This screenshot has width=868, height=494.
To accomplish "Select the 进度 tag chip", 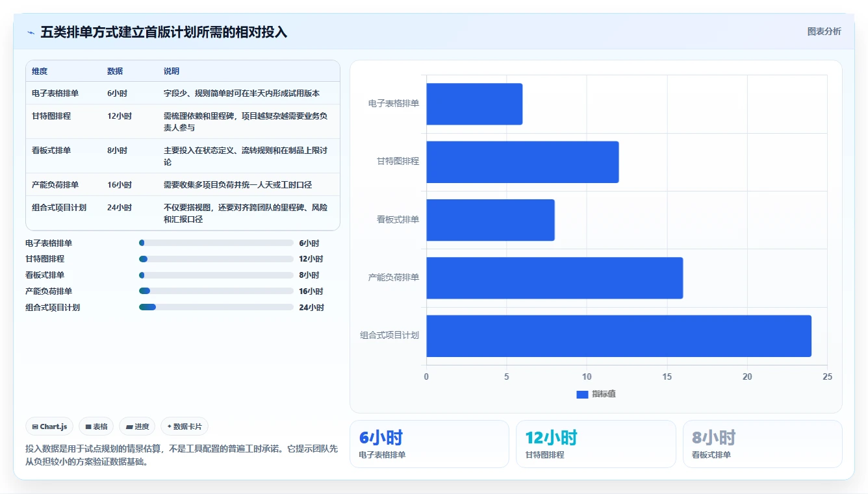I will tap(137, 426).
